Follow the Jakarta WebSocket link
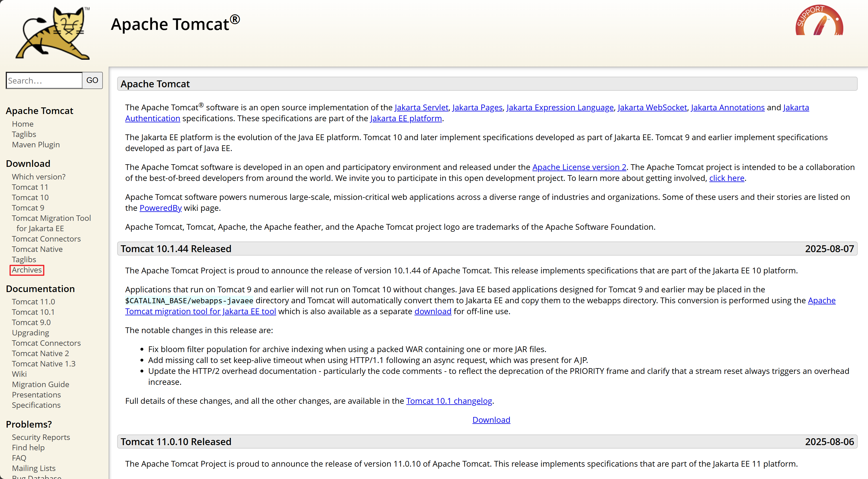Screen dimensions: 868x479 click(x=652, y=107)
